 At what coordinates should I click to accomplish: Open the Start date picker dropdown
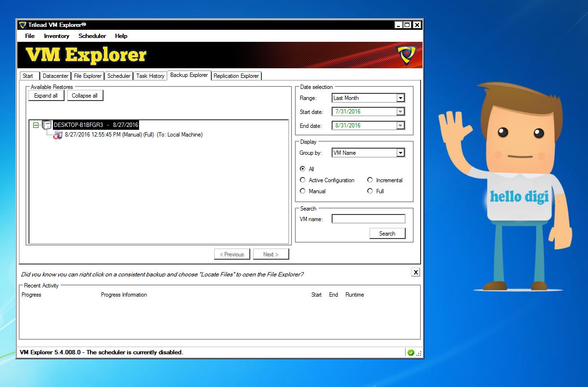[400, 112]
